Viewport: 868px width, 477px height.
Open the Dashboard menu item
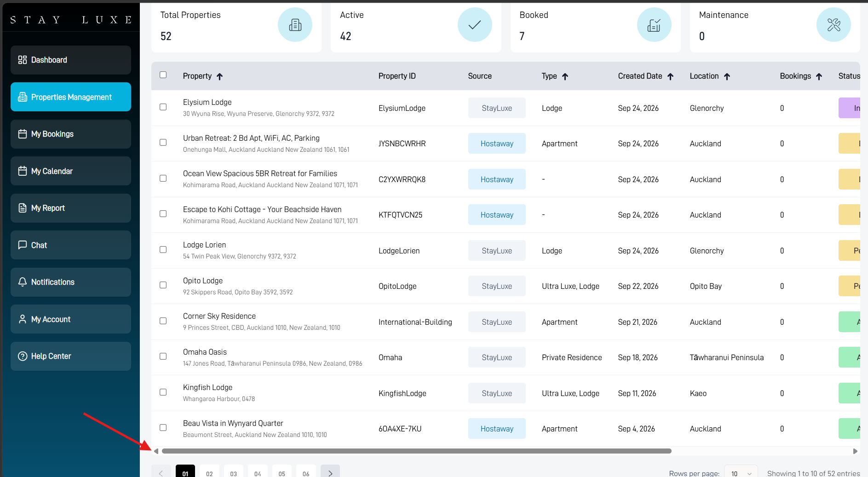click(71, 60)
